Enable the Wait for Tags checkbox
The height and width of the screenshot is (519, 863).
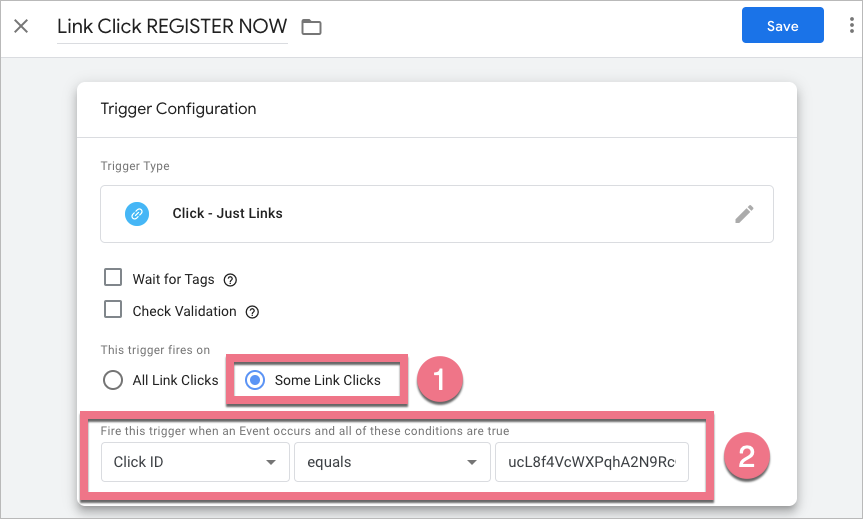[x=113, y=278]
